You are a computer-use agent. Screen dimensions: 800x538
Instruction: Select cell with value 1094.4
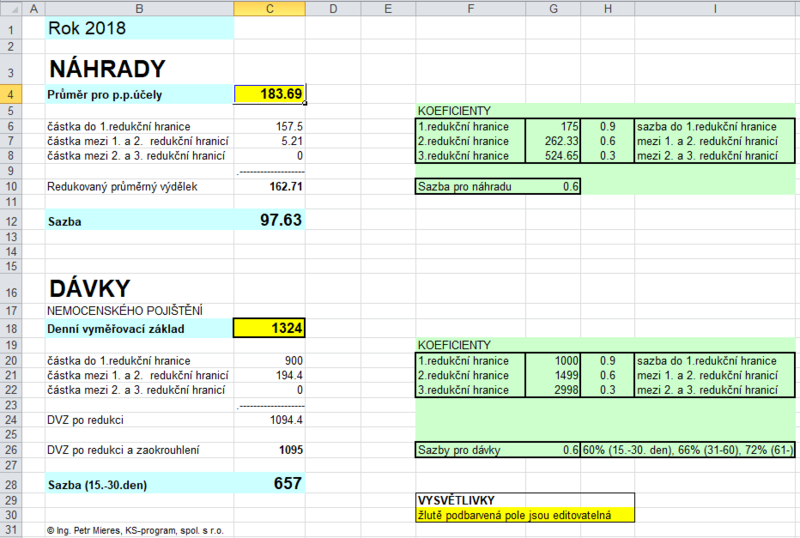tap(269, 420)
